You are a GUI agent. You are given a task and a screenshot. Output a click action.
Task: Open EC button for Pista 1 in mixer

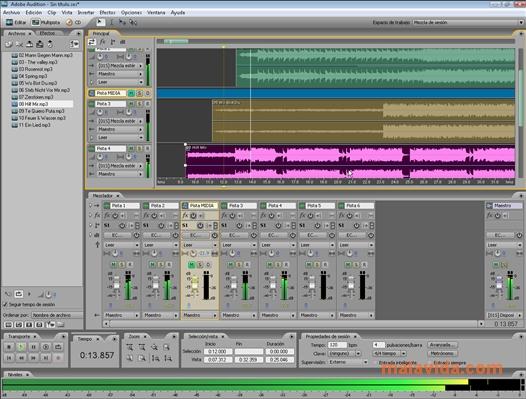coord(117,236)
